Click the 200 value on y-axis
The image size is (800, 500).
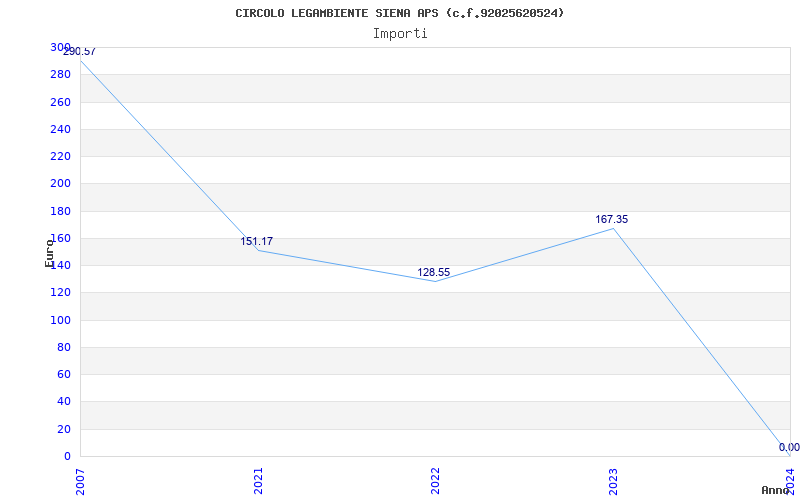(60, 184)
